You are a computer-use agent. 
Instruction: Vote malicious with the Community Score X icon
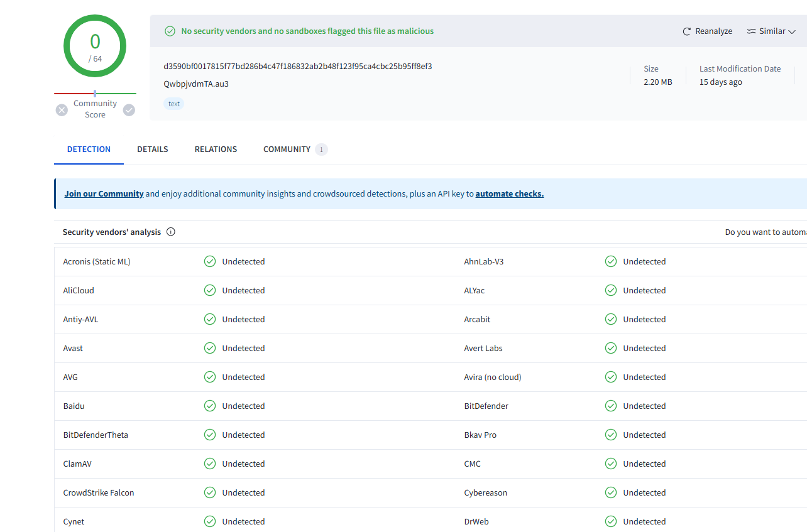(62, 110)
